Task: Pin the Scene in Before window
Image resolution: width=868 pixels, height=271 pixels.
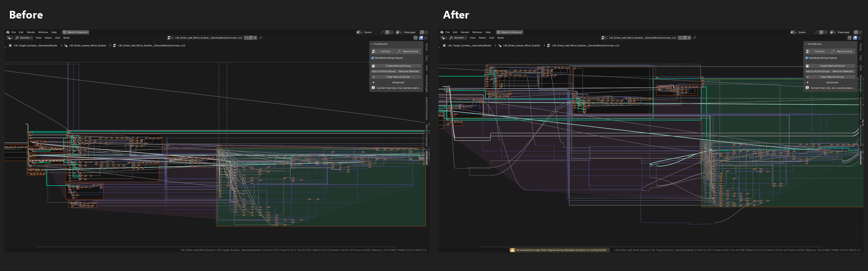Action: [382, 32]
